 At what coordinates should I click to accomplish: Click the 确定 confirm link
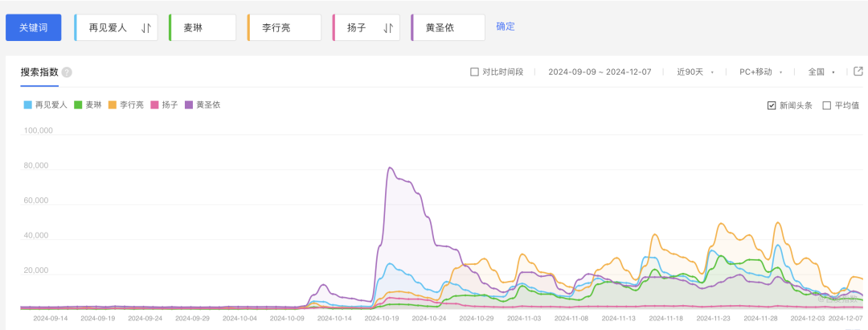click(506, 27)
